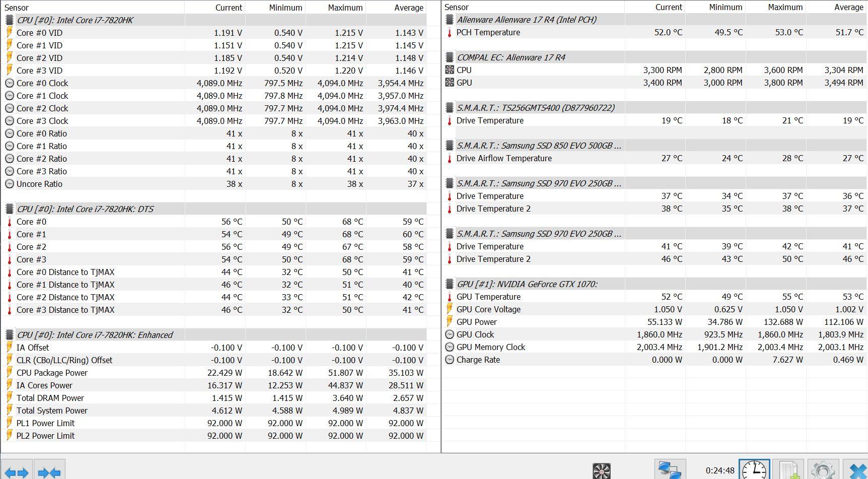Click thermometer icon for Core #3 Distance to TjMAX
Viewport: 868px width, 479px height.
(9, 310)
